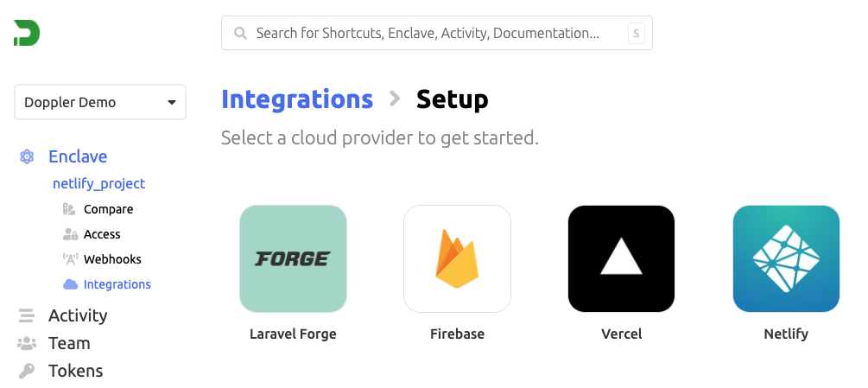Screen dimensions: 868x388
Task: Click the Team people icon
Action: [27, 343]
